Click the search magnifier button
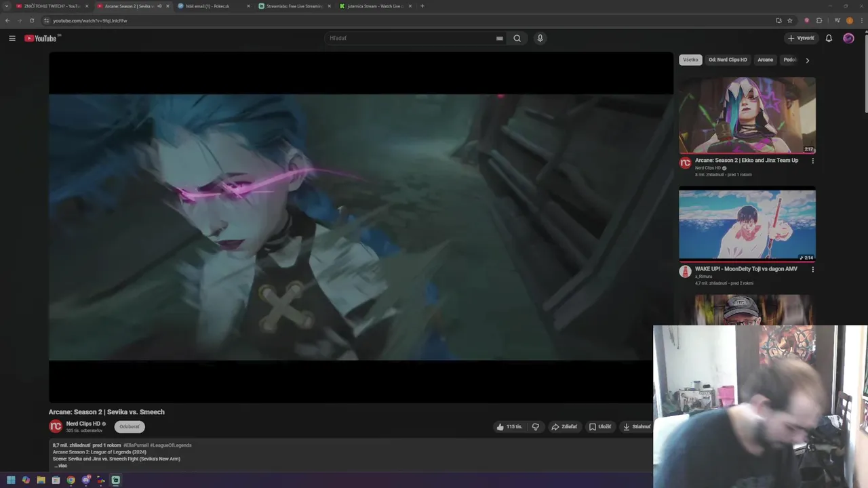 [x=517, y=38]
